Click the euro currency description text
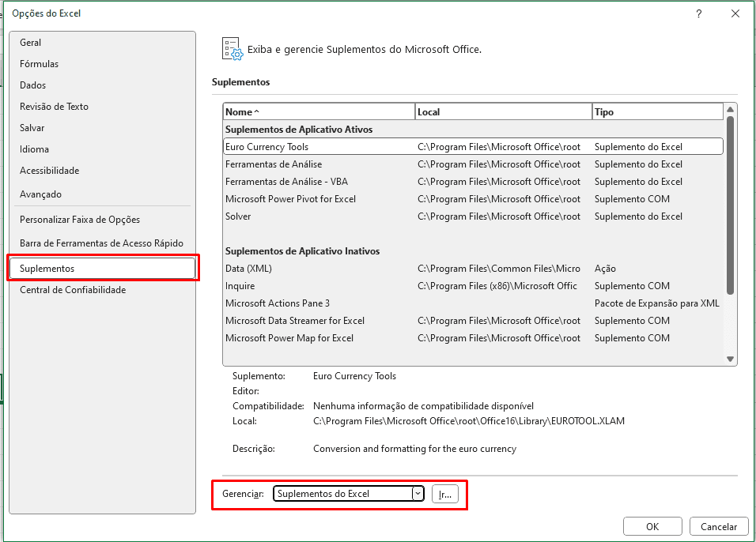This screenshot has width=756, height=542. [x=414, y=449]
